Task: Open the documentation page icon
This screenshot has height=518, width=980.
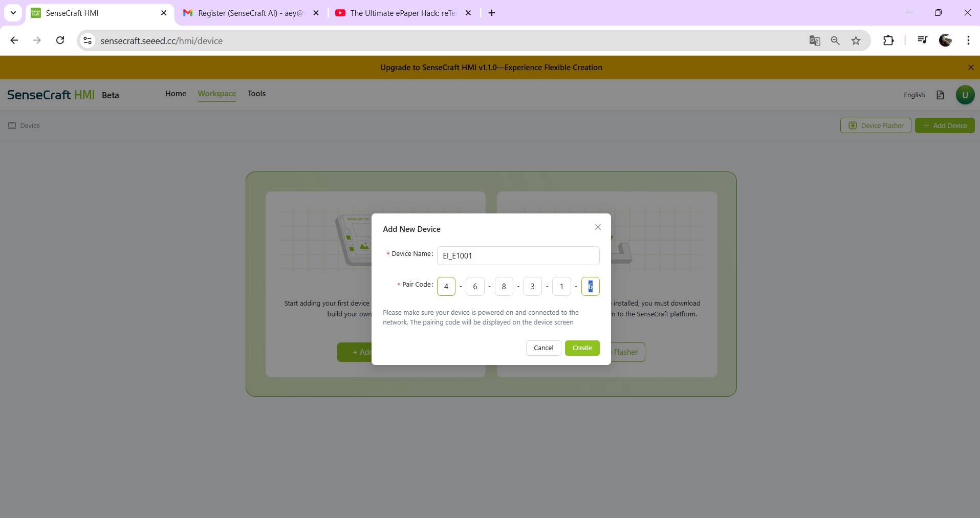Action: (940, 95)
